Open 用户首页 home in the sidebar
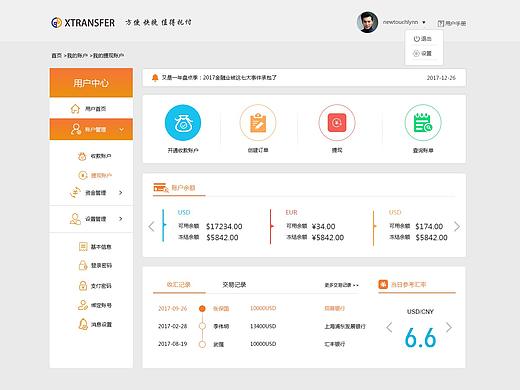The image size is (520, 390). pyautogui.click(x=91, y=108)
